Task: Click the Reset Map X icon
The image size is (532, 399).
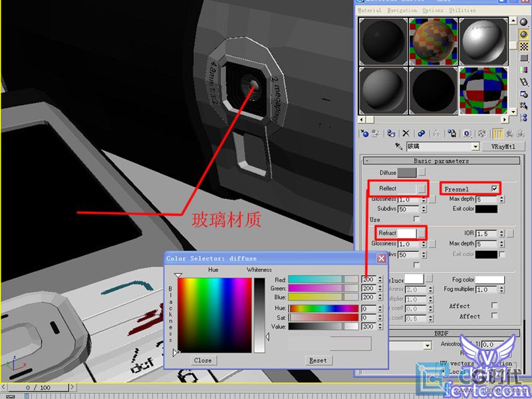Action: 406,134
